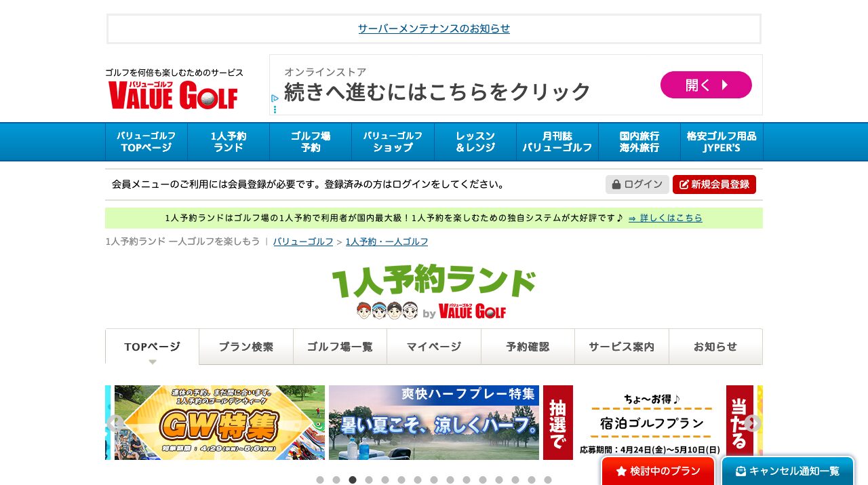Select the TOPページ tab
868x485 pixels.
[153, 347]
